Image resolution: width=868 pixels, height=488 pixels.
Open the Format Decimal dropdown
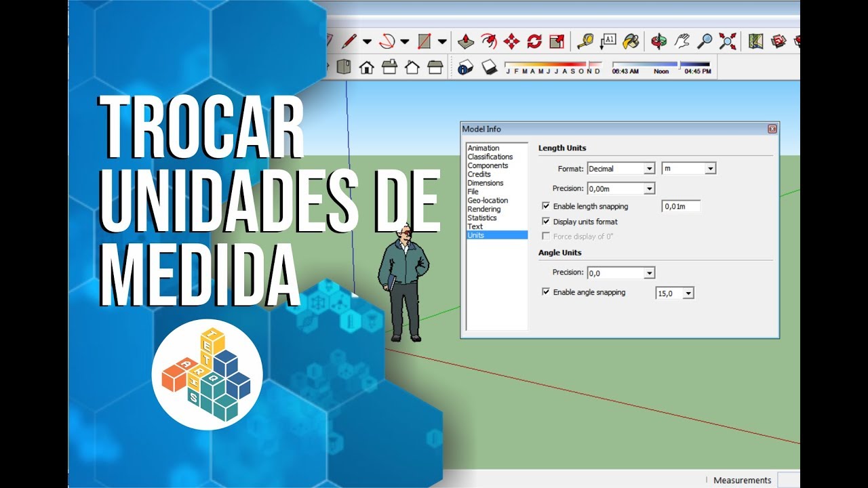click(x=621, y=168)
